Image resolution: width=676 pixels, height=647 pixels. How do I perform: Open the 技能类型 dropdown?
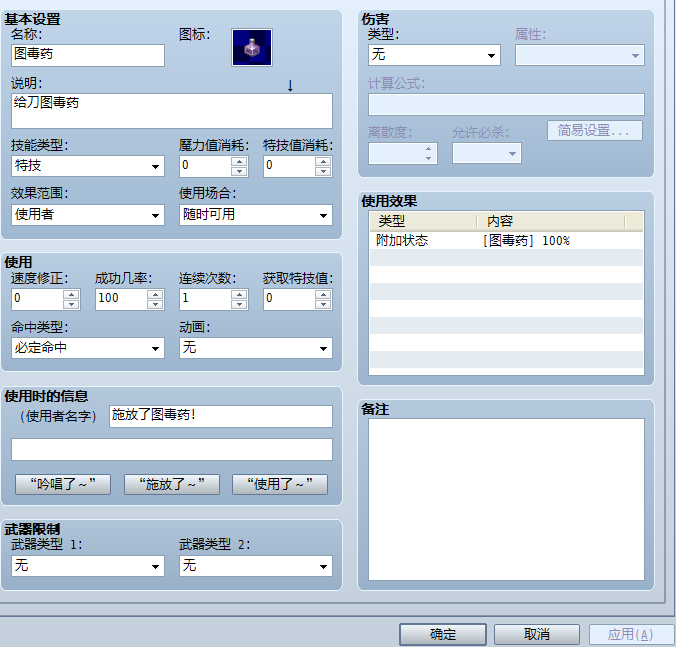coord(88,166)
